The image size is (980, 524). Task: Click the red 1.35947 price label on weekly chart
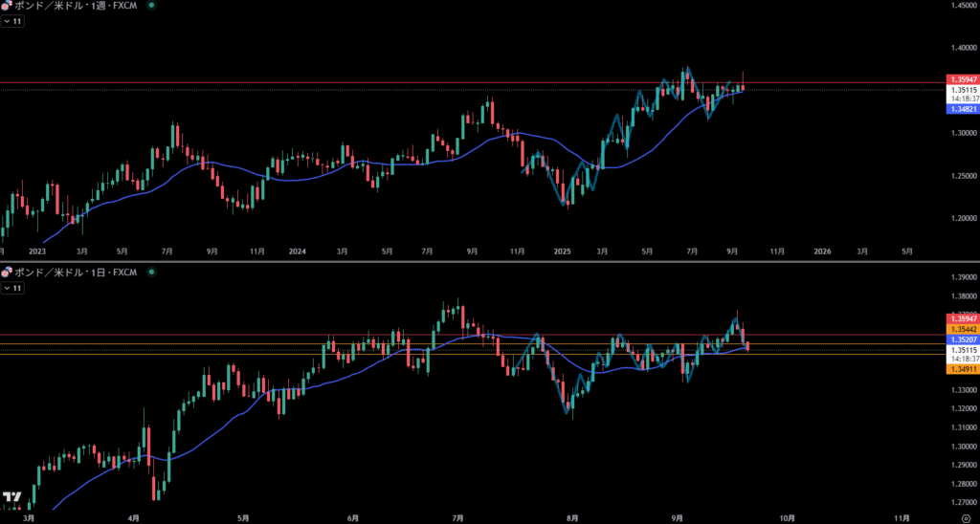pos(960,78)
